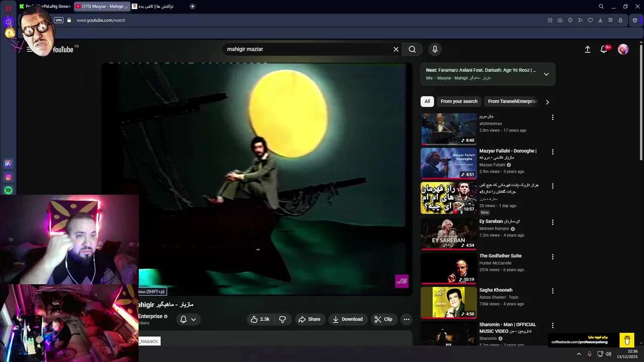Open Opera downloads icon
This screenshot has height=362, width=644.
point(600,20)
